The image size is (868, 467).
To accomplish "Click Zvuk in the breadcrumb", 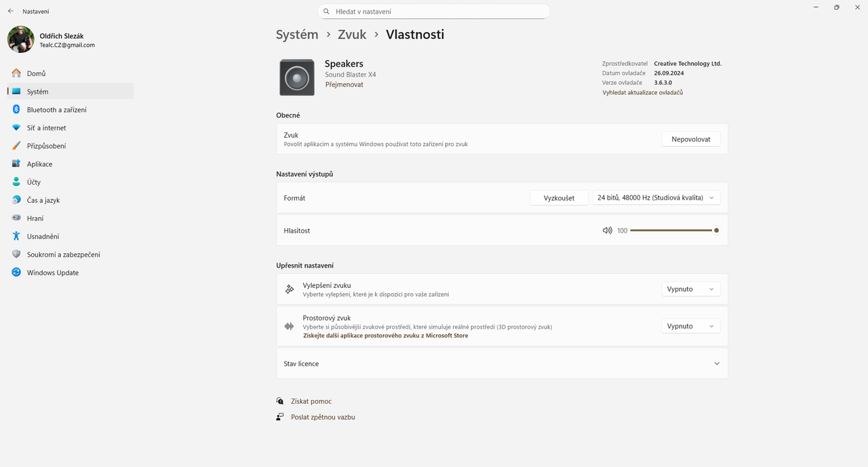I will coord(351,35).
